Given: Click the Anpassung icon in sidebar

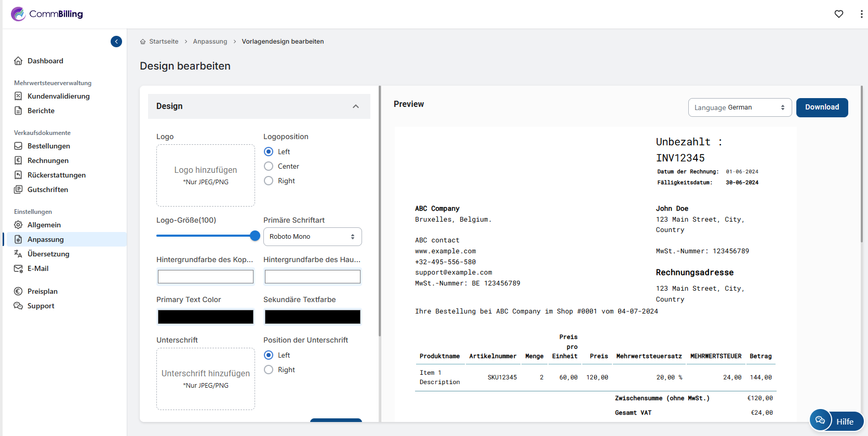Looking at the screenshot, I should pos(18,239).
